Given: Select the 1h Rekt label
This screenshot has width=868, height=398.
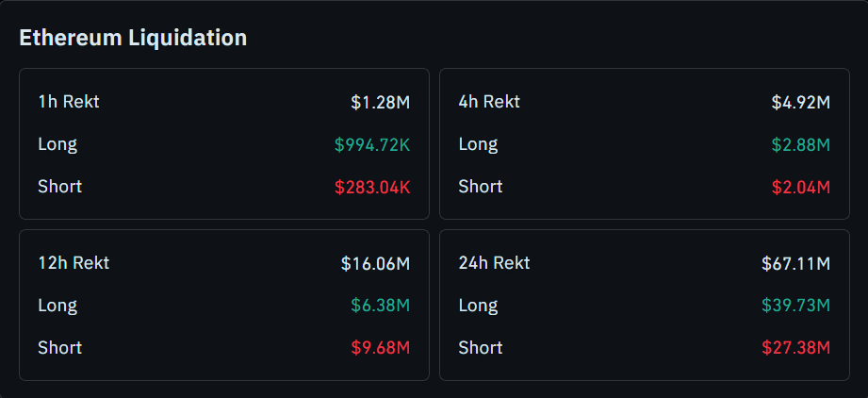Looking at the screenshot, I should tap(69, 102).
